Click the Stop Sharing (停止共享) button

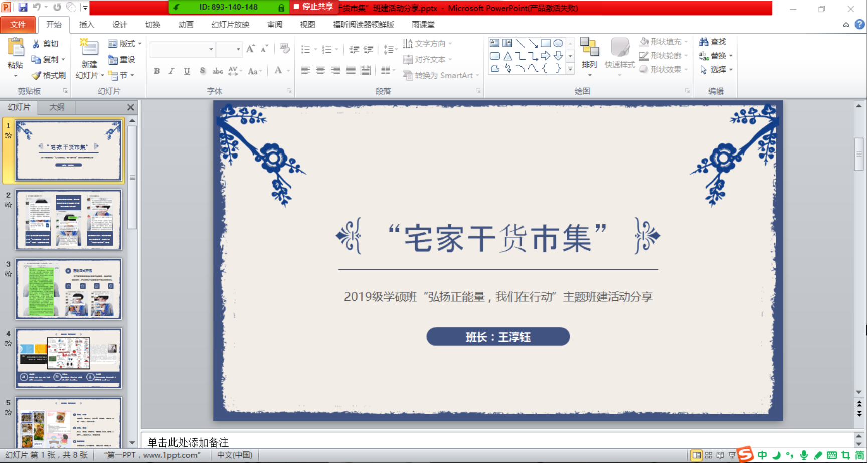click(314, 7)
